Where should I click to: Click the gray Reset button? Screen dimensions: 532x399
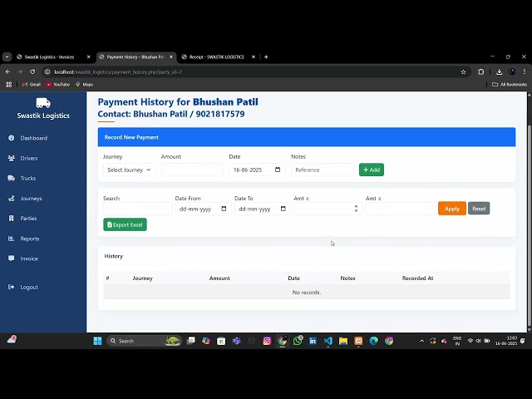tap(479, 209)
